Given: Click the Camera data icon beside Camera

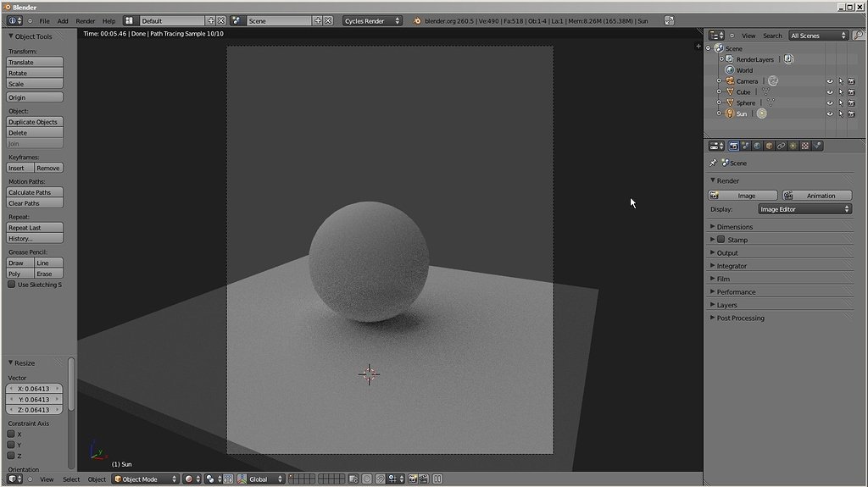Looking at the screenshot, I should point(773,80).
